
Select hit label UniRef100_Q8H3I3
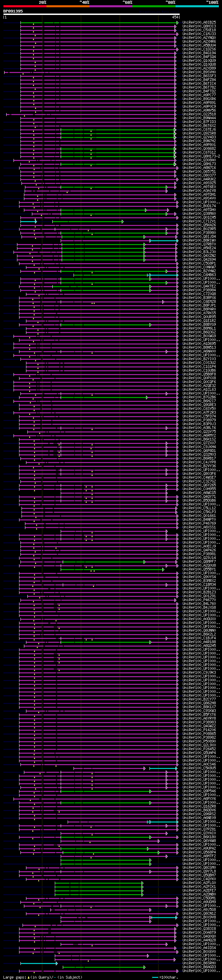[x=199, y=26]
